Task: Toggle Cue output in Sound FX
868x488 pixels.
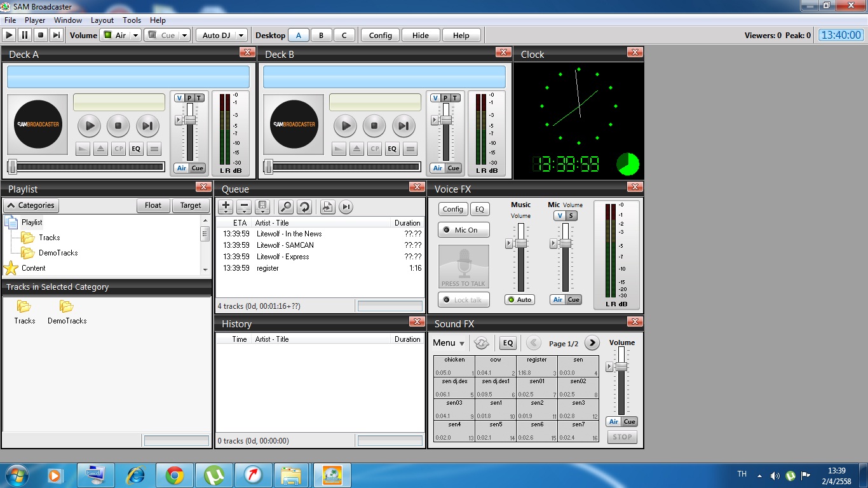Action: click(x=629, y=422)
